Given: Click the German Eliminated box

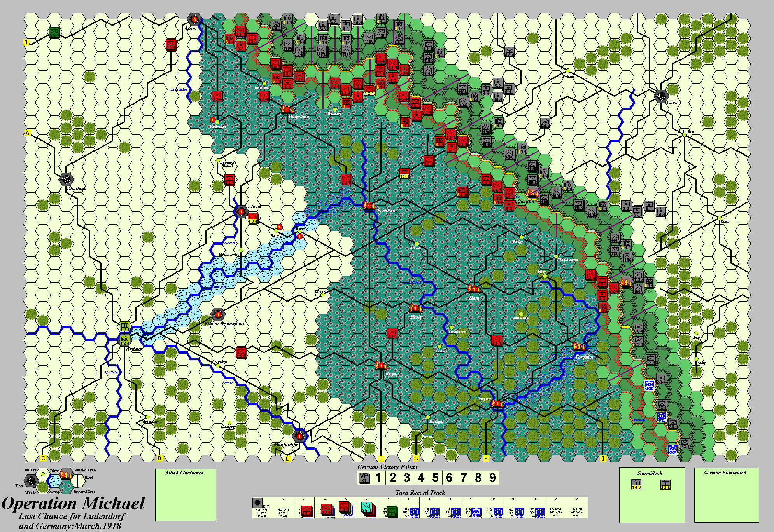Looking at the screenshot, I should (x=726, y=495).
